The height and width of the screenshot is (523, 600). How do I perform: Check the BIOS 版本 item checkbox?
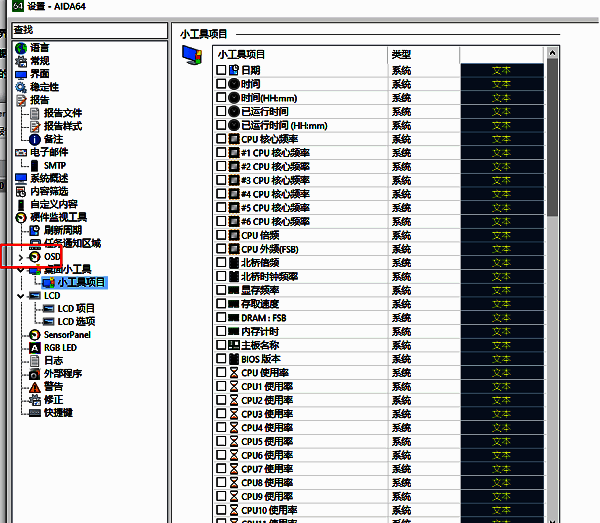(221, 359)
